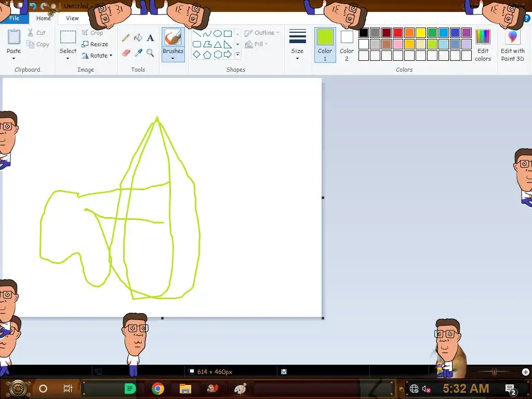Click the Select rectangle icon

tap(68, 37)
